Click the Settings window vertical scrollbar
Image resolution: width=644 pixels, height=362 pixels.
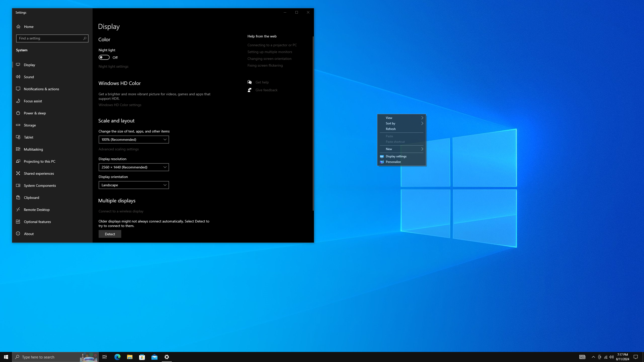coord(313,123)
